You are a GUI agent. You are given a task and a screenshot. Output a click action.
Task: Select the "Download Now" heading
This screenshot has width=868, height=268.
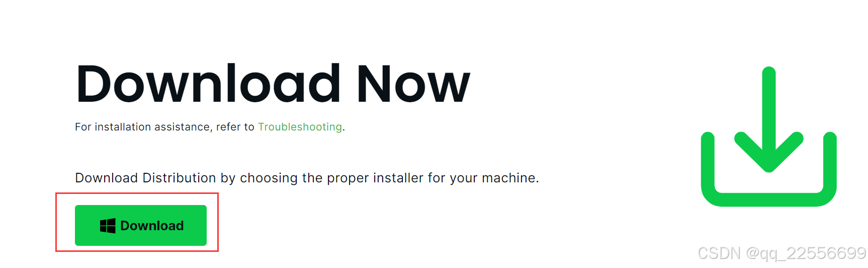(x=273, y=84)
